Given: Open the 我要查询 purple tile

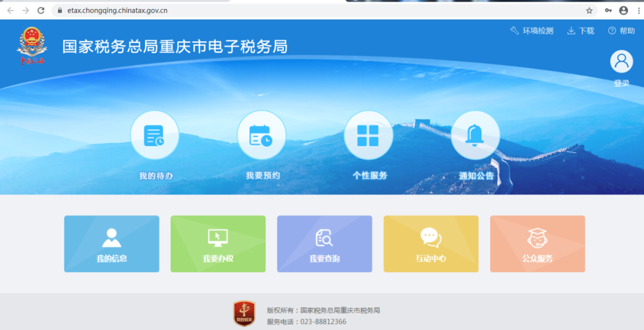Looking at the screenshot, I should pyautogui.click(x=324, y=243).
